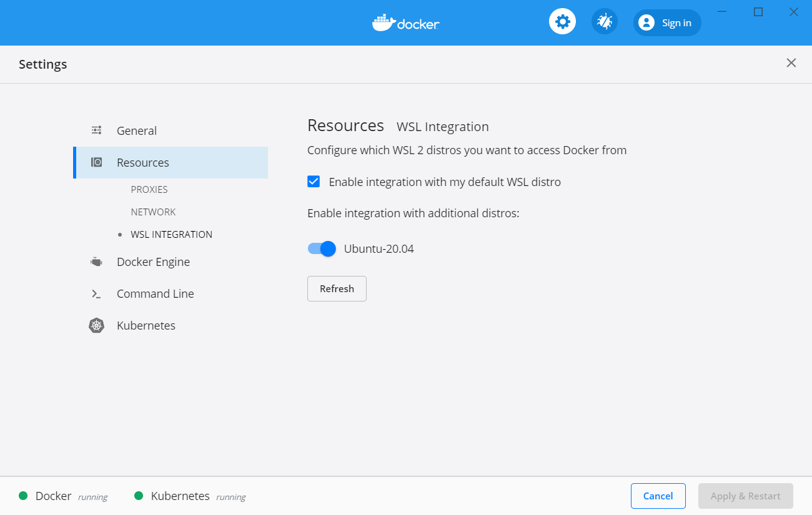Click the "Configure which WSL 2 distros" description
The image size is (812, 515).
(x=467, y=150)
